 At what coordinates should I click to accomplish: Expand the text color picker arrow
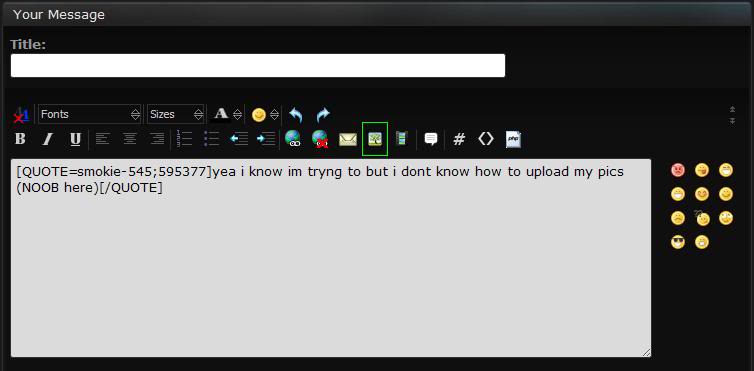tap(237, 114)
